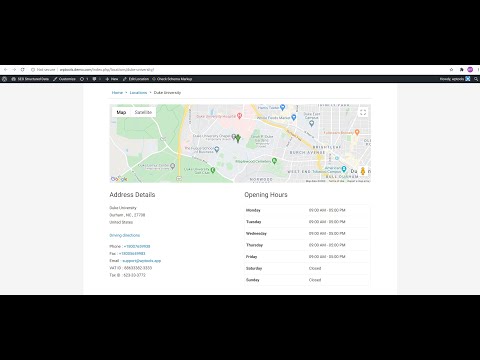Click the Monday row in opening hours

(307, 210)
